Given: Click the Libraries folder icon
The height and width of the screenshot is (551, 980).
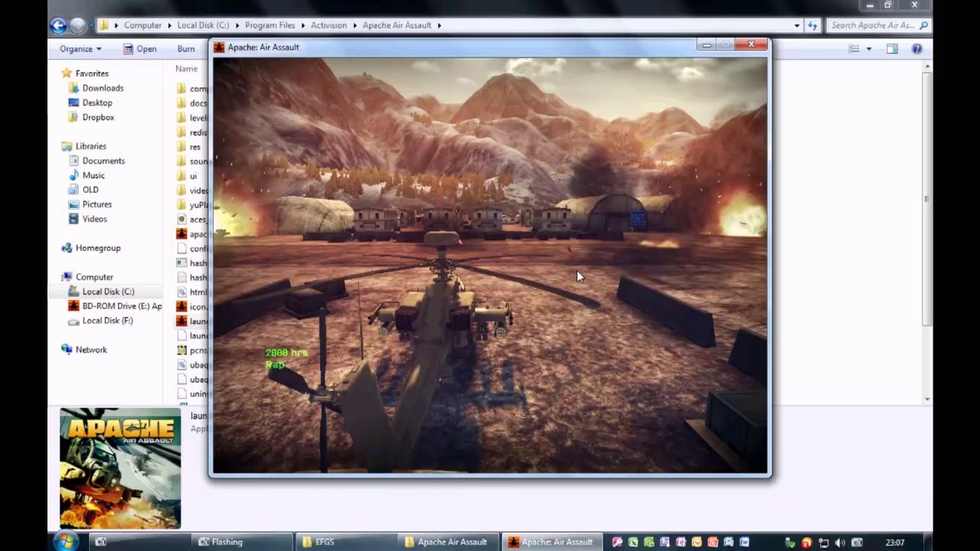Looking at the screenshot, I should point(67,146).
